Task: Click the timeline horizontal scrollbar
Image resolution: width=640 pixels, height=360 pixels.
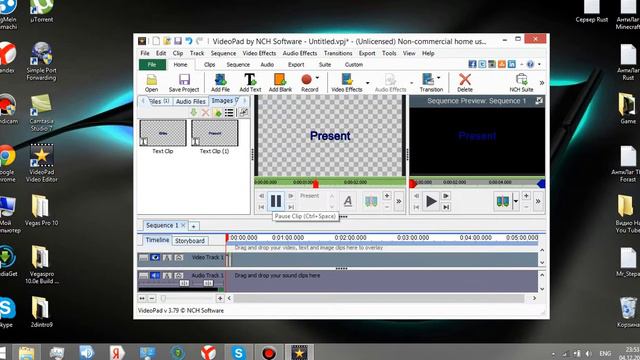Action: pos(379,298)
